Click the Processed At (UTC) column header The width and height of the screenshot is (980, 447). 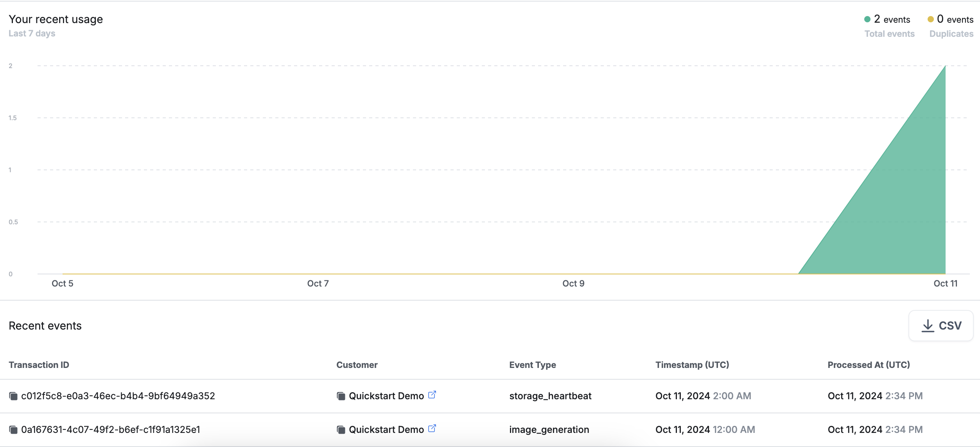pos(869,365)
